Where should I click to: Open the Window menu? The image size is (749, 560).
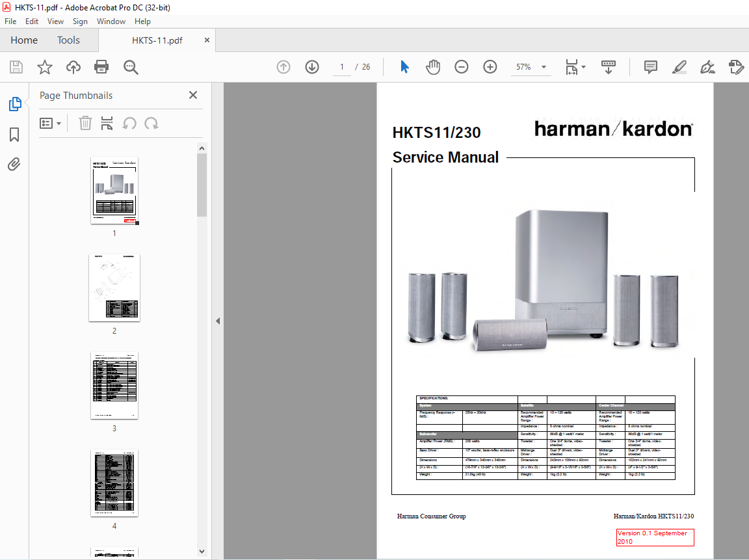pos(111,21)
